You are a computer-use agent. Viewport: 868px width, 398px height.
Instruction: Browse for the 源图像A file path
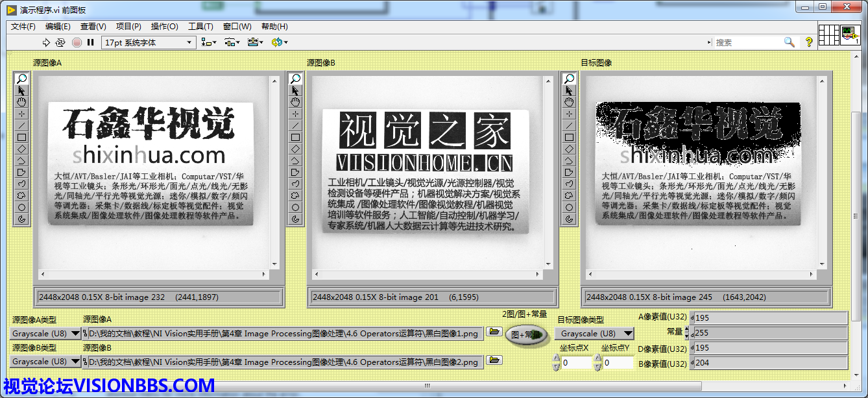pos(494,332)
